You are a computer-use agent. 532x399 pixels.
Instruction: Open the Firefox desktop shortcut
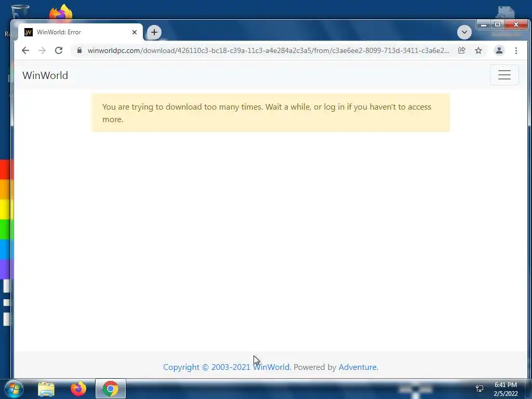coord(61,13)
